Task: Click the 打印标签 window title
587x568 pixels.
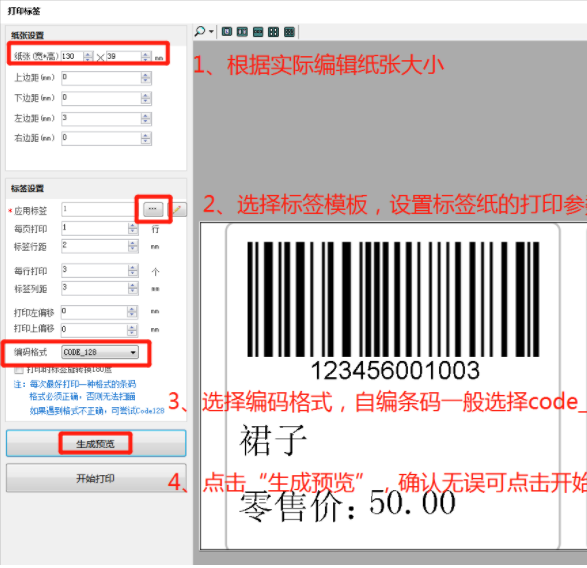Action: point(24,11)
